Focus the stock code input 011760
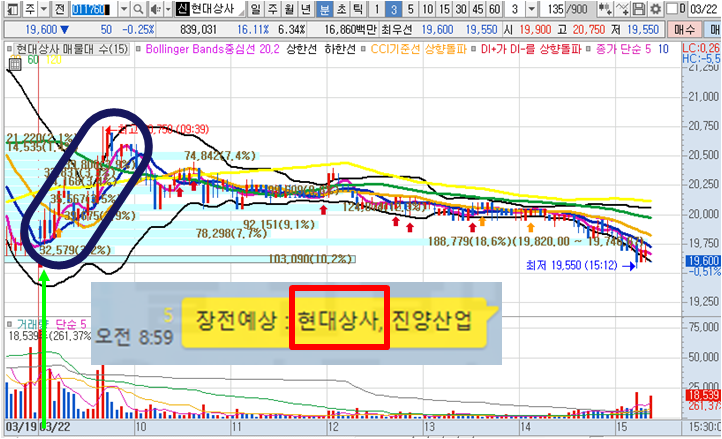The image size is (722, 439). [x=92, y=9]
